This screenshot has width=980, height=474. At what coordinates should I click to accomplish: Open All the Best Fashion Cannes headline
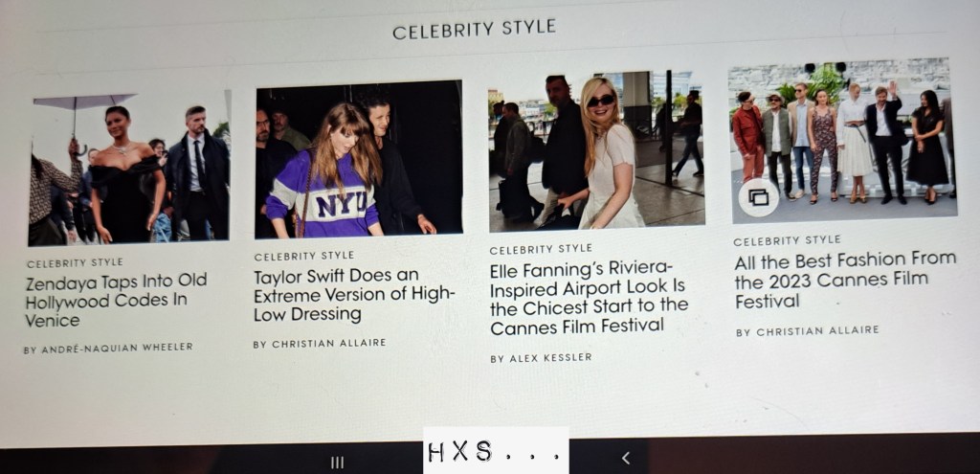(845, 281)
